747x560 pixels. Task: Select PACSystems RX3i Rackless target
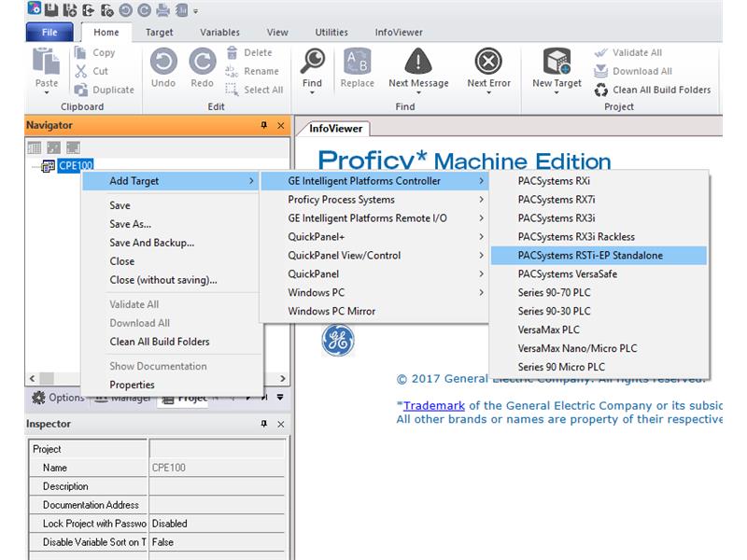[x=599, y=237]
